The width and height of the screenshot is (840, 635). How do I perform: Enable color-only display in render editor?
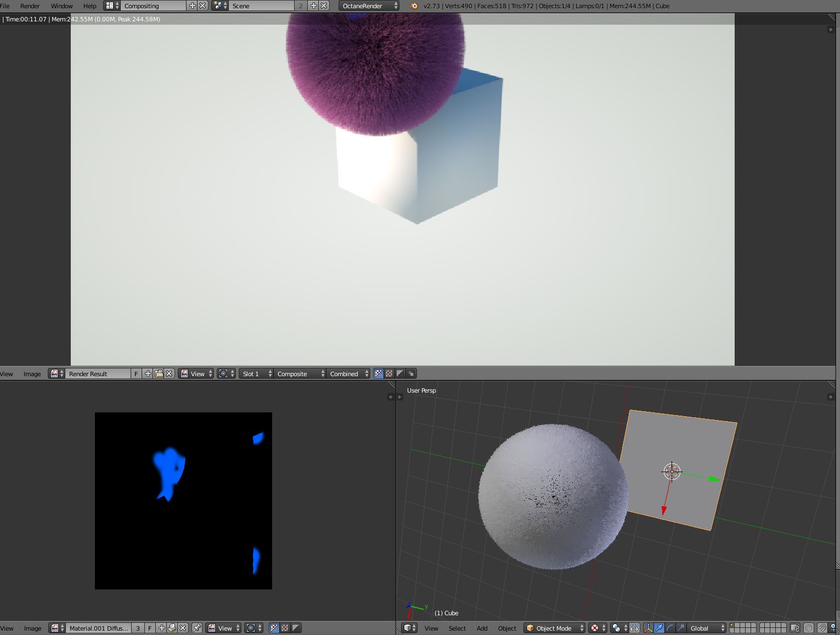pyautogui.click(x=389, y=373)
